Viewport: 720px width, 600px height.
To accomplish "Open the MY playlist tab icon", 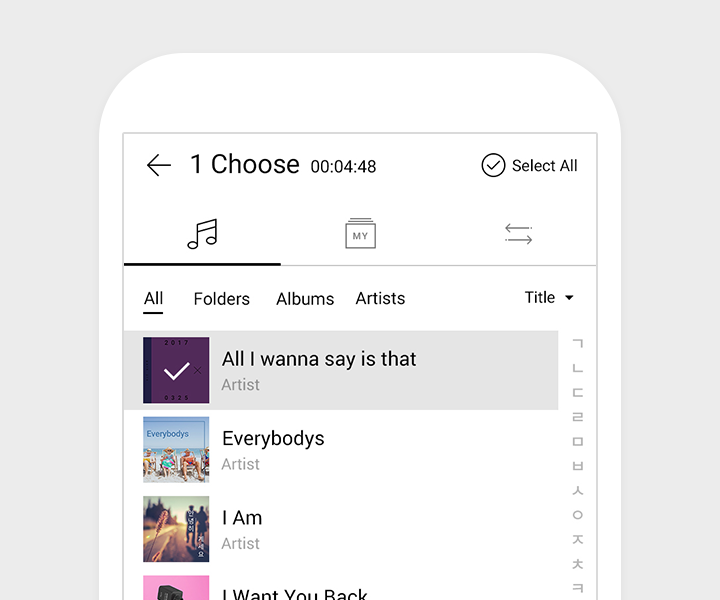I will pyautogui.click(x=360, y=235).
